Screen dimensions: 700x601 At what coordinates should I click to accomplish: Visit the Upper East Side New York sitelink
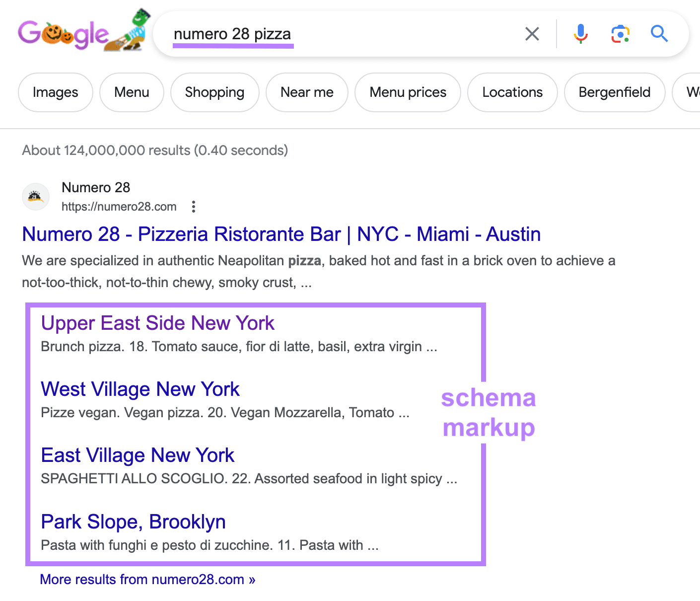(x=157, y=323)
